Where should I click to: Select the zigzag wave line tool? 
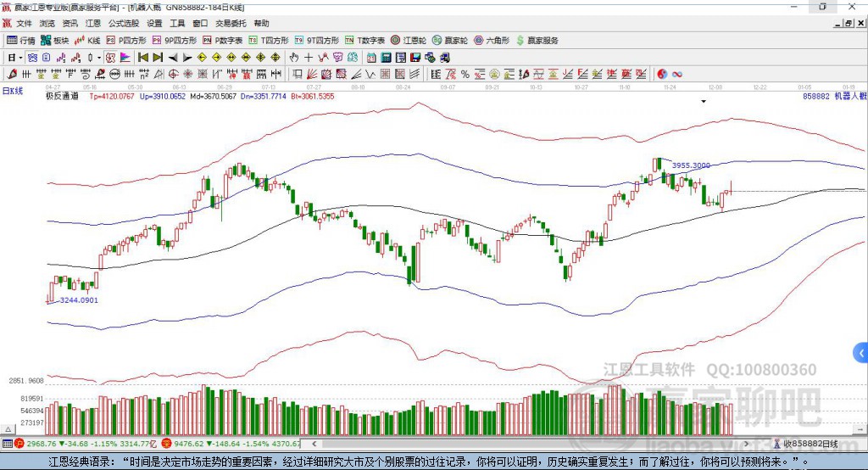coord(370,74)
